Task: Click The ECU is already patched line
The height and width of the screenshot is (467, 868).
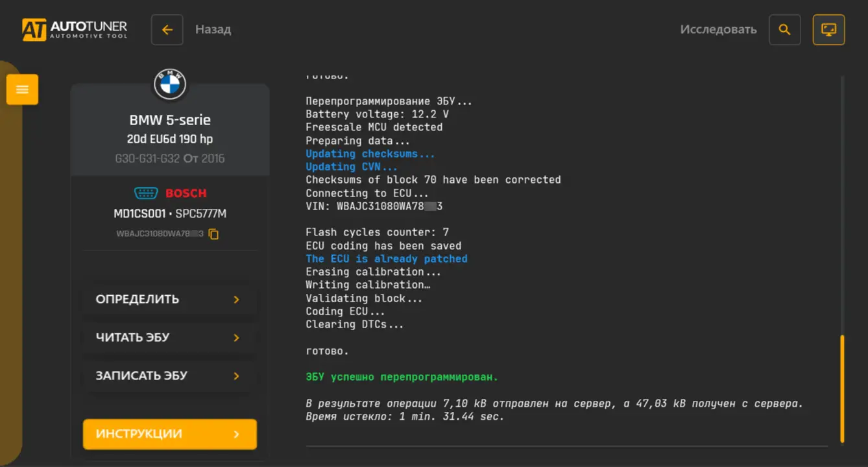Action: [x=387, y=259]
